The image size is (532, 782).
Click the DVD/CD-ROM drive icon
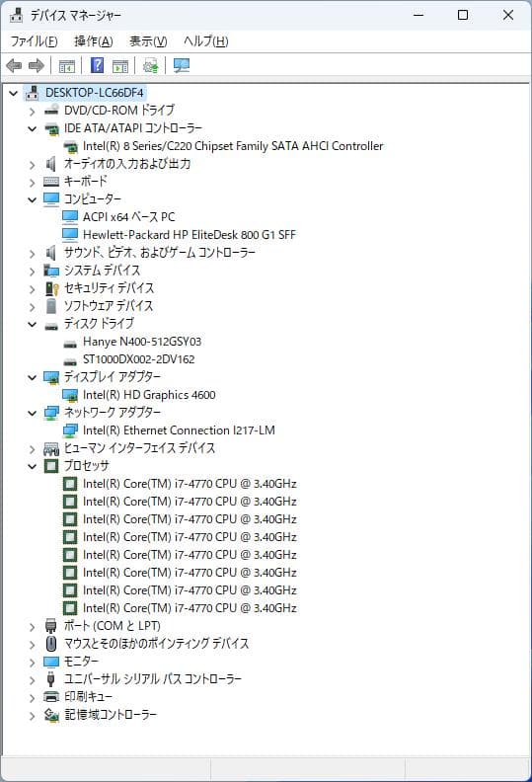pyautogui.click(x=51, y=111)
